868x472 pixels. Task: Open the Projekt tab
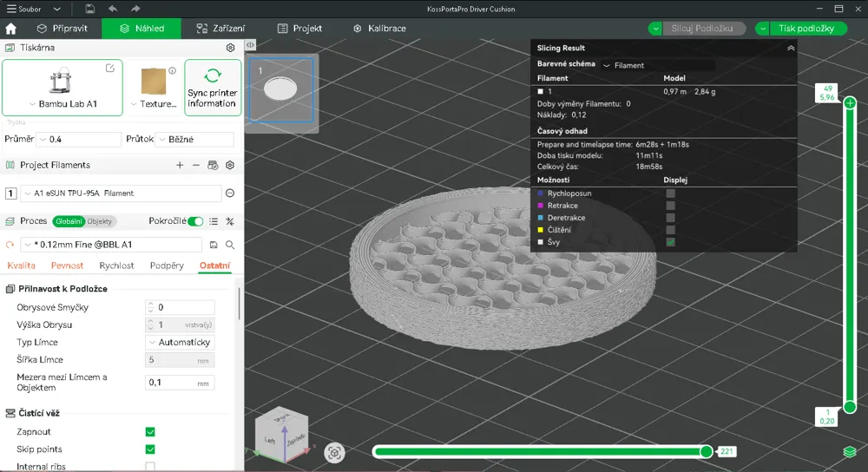click(299, 29)
